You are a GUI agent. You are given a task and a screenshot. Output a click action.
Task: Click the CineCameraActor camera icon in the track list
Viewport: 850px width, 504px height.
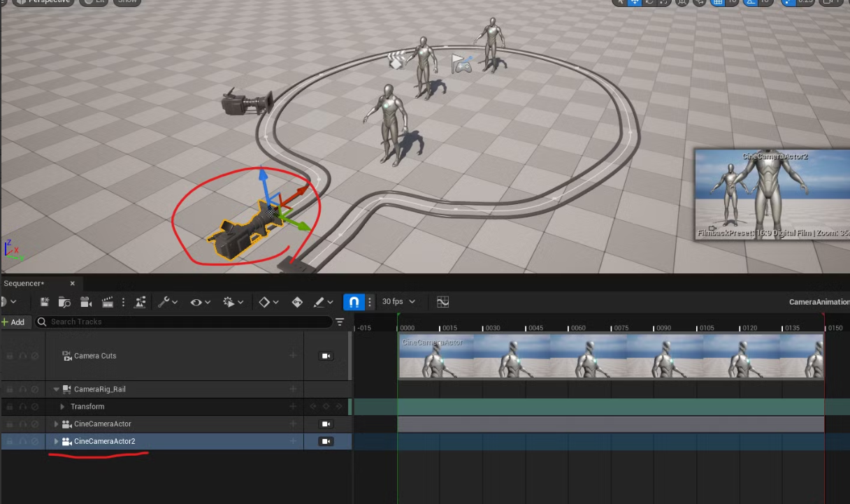67,424
